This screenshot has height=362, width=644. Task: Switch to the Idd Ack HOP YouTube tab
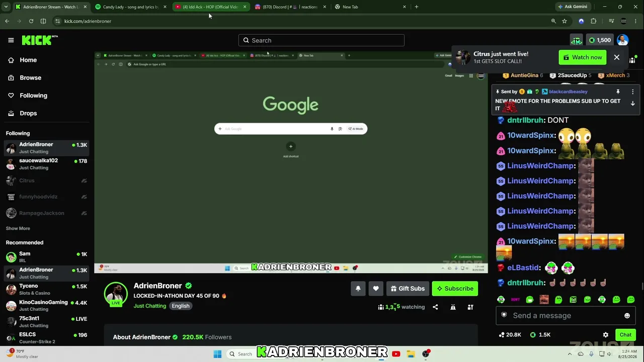[211, 7]
